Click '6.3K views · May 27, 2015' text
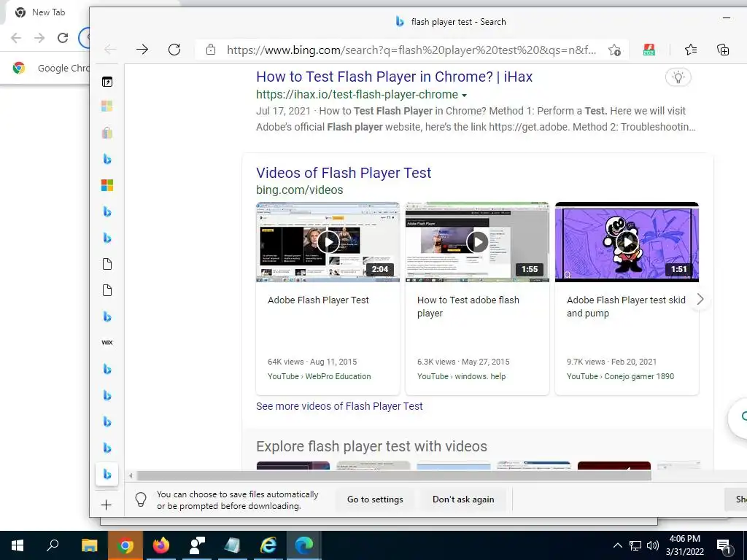Viewport: 747px width, 560px height. coord(463,362)
